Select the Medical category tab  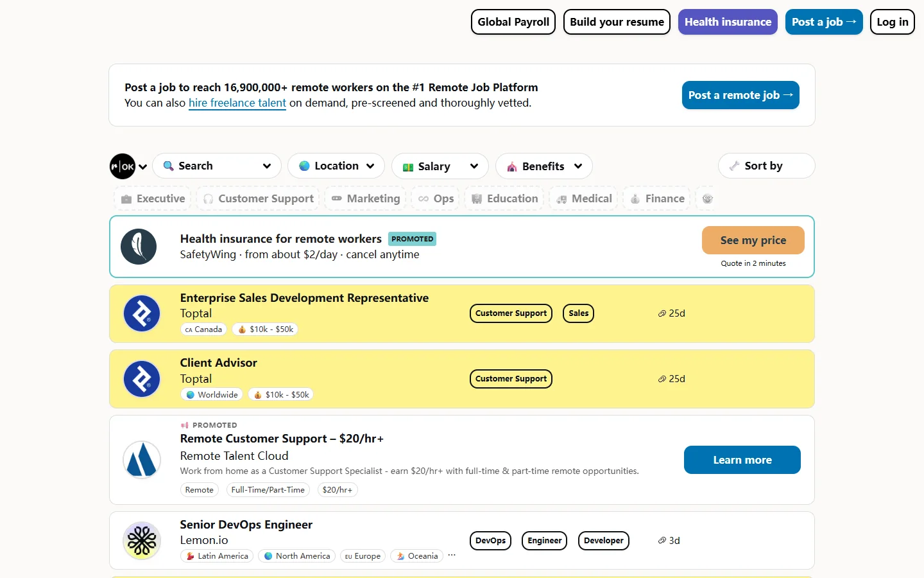584,198
